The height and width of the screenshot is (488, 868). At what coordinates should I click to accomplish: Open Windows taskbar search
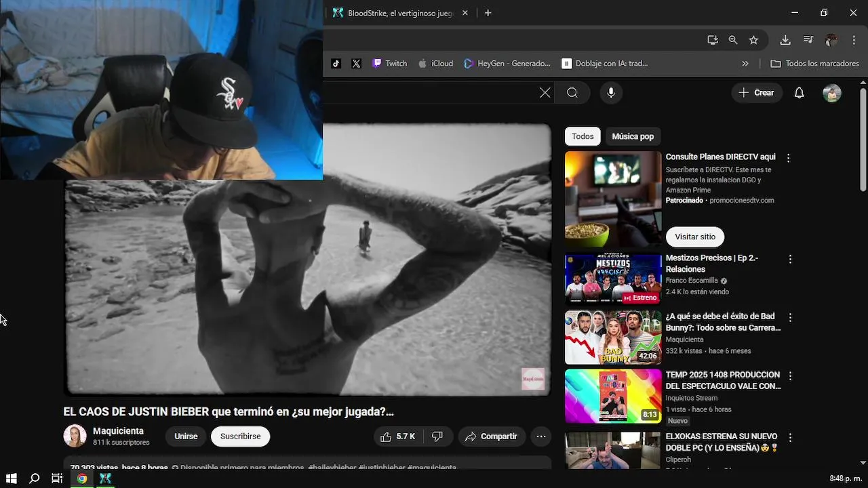coord(35,479)
